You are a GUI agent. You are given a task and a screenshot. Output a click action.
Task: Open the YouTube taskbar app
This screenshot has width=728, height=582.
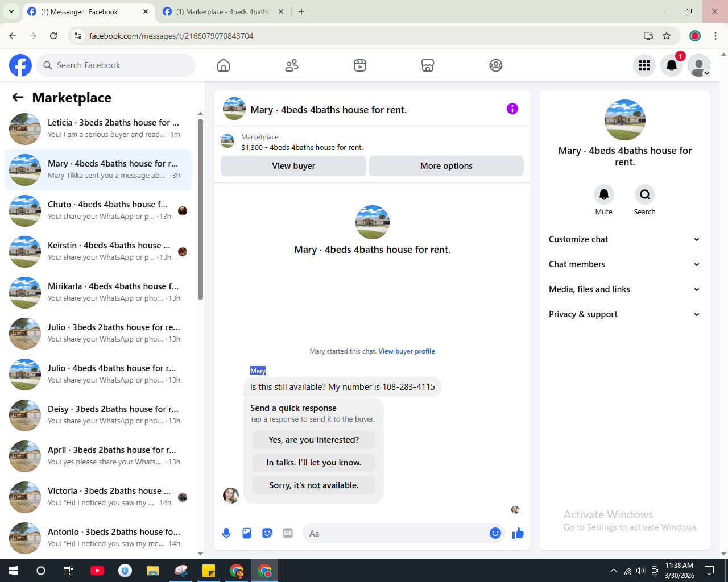pos(97,571)
